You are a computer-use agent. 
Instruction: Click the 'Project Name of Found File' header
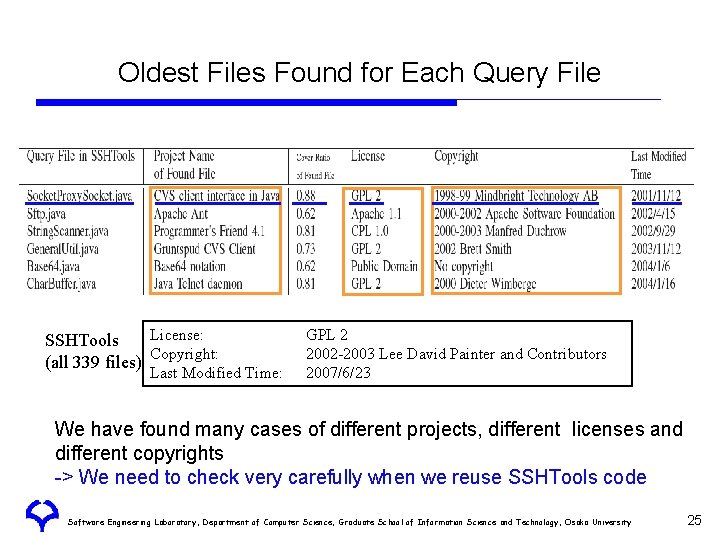(185, 165)
